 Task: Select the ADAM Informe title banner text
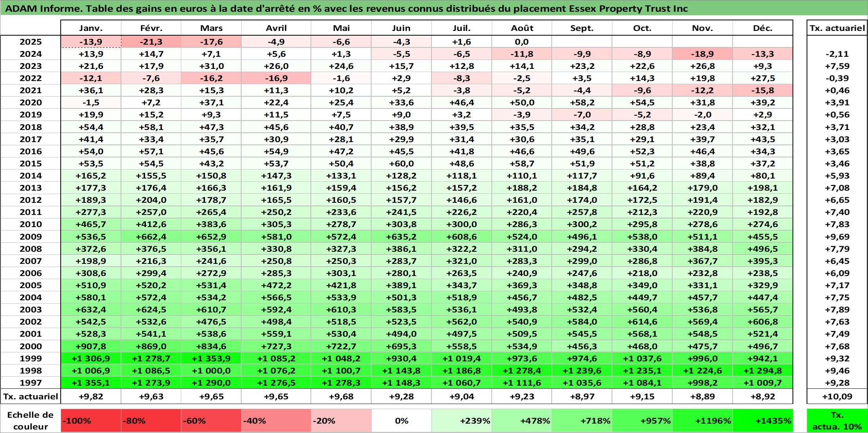(x=346, y=9)
